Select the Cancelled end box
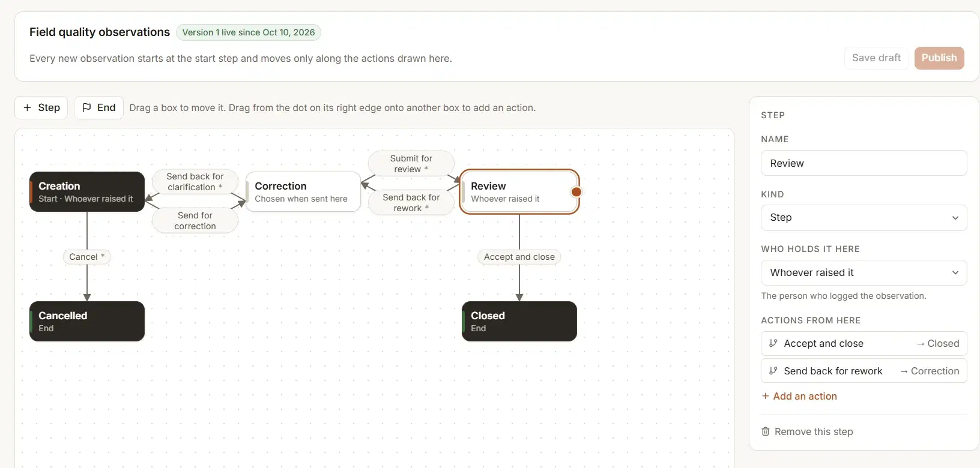980x468 pixels. tap(87, 322)
